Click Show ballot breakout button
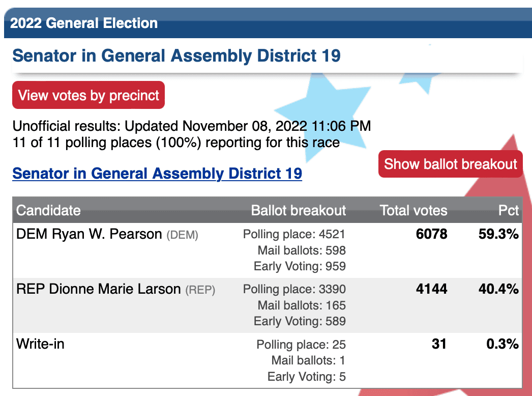Viewport: 532px width, 396px height. pos(451,164)
